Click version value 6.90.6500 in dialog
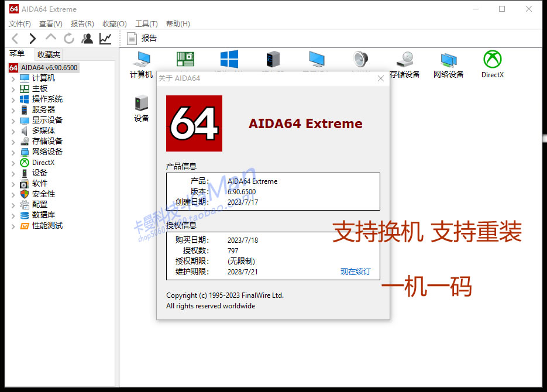 coord(242,192)
